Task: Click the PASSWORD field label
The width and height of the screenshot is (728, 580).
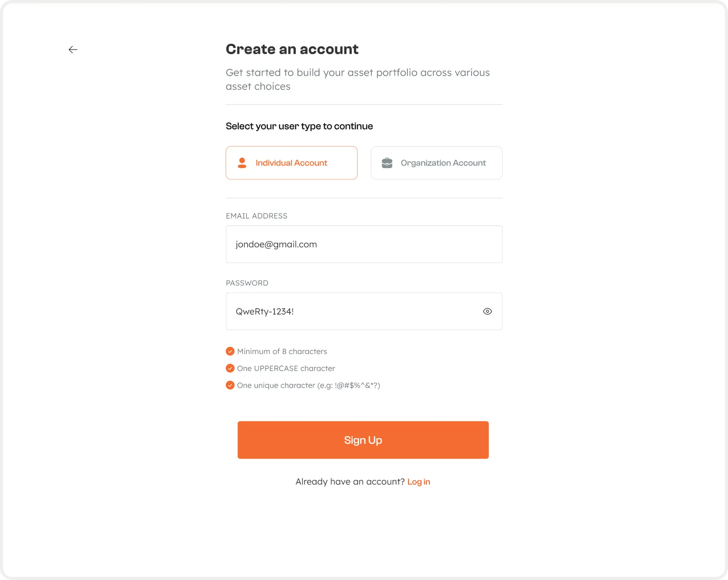Action: click(x=247, y=283)
